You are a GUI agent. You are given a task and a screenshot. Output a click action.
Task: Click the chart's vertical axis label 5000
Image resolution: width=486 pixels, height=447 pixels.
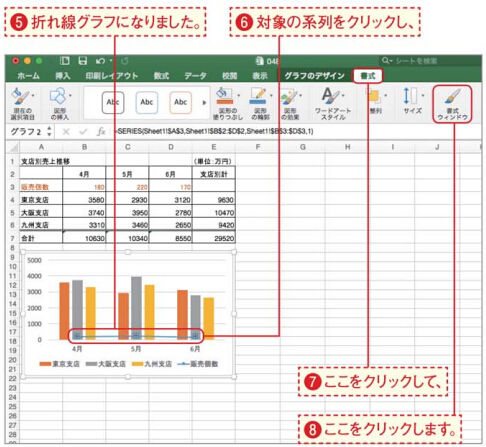[34, 260]
